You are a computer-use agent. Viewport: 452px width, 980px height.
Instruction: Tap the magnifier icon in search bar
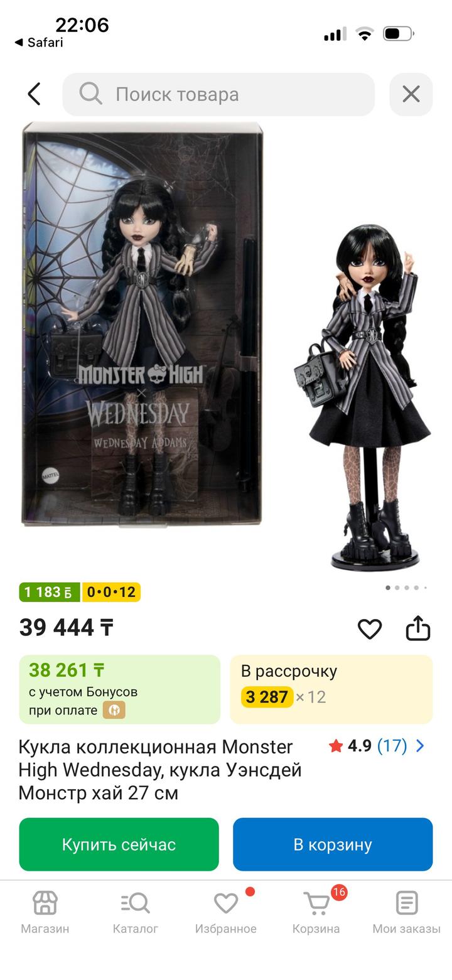click(90, 94)
